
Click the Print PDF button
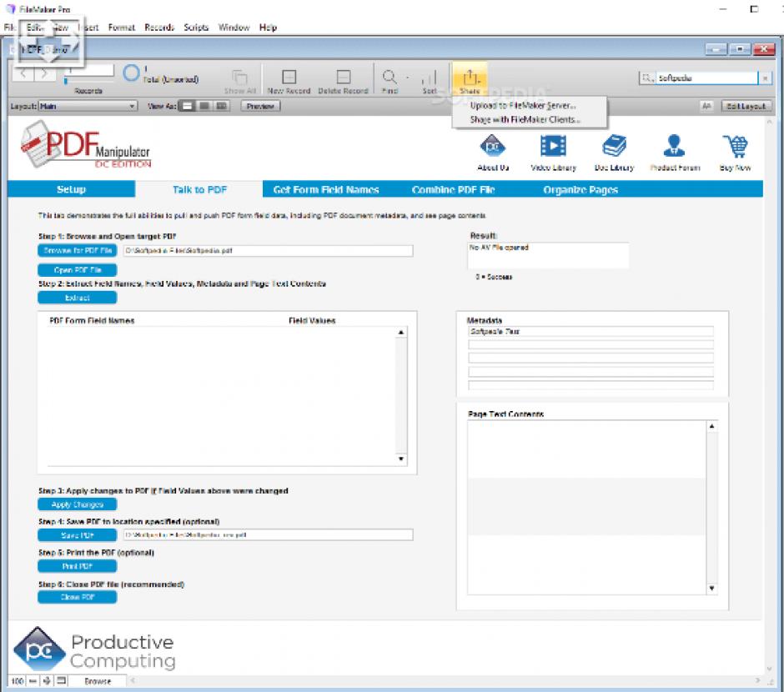[x=78, y=566]
